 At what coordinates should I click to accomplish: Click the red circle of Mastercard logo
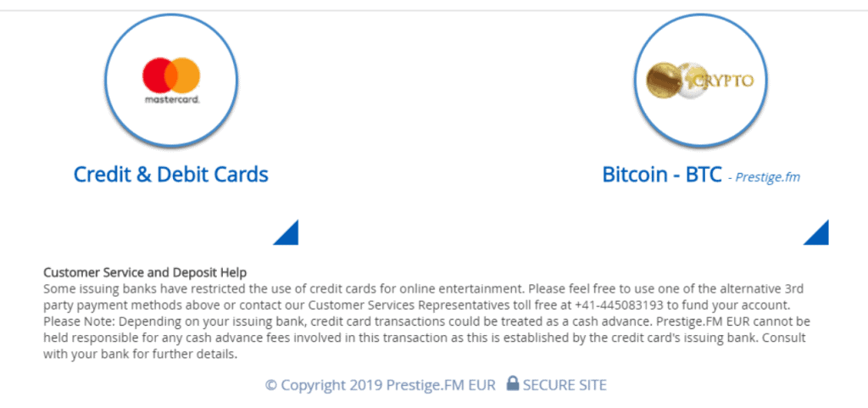point(159,75)
